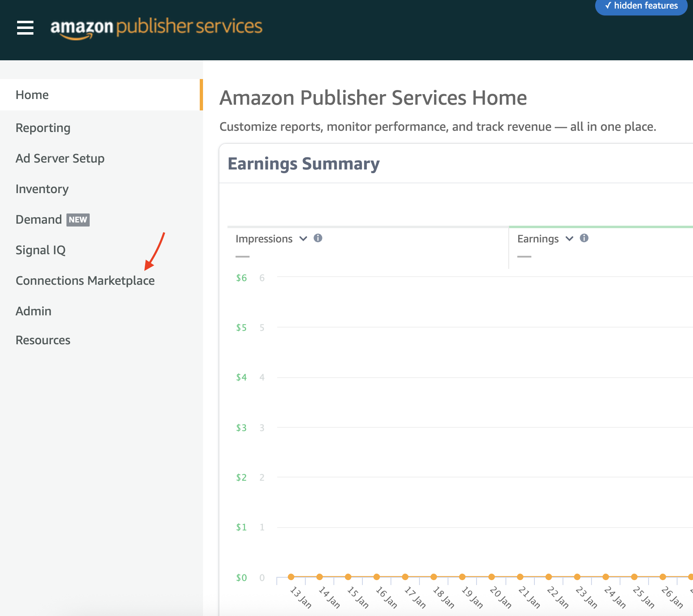693x616 pixels.
Task: Open the Reporting section
Action: 43,128
